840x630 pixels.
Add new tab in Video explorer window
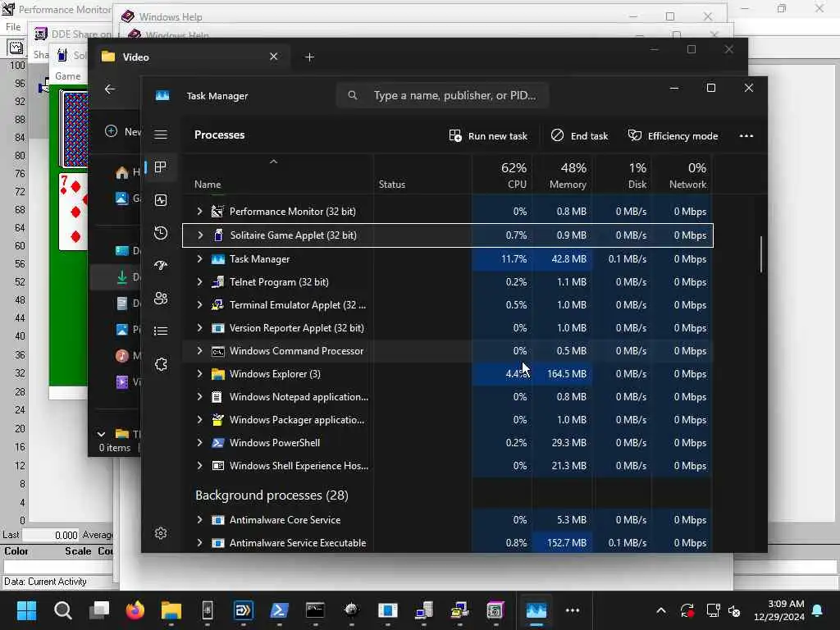click(x=309, y=57)
